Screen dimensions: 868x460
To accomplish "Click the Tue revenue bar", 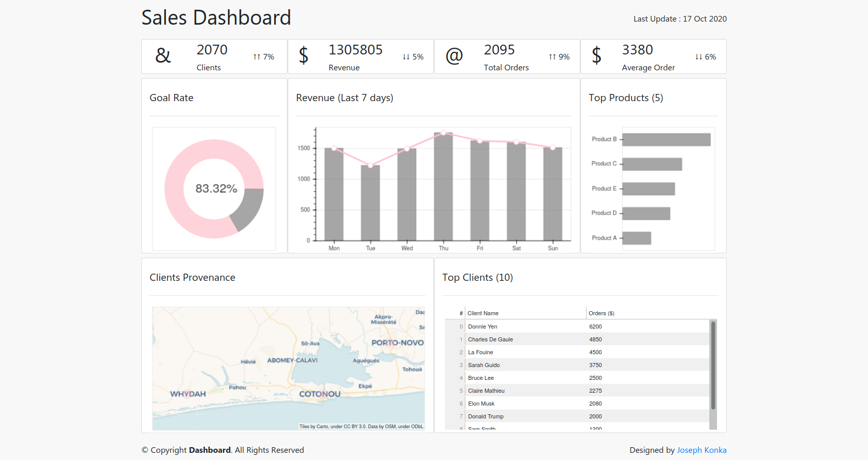I will [x=370, y=203].
